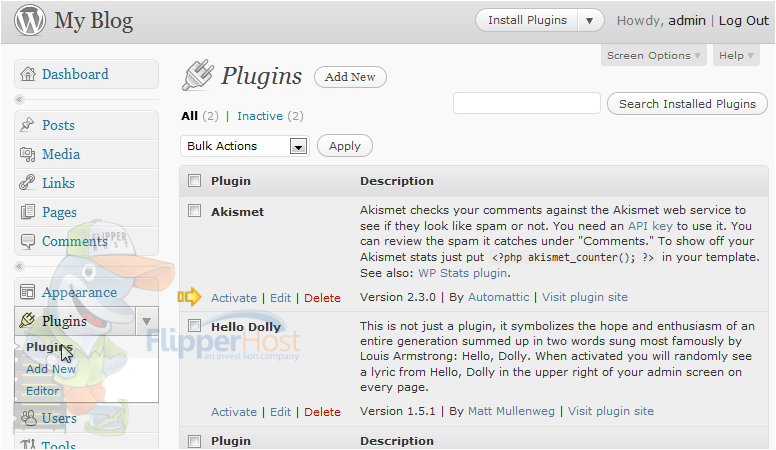Click the Media icon in sidebar
Viewport: 776px width, 450px height.
[x=27, y=154]
